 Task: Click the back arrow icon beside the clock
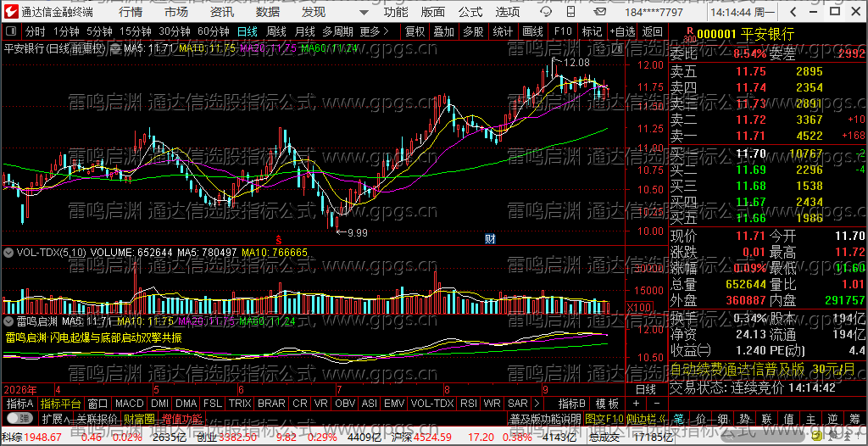[793, 12]
